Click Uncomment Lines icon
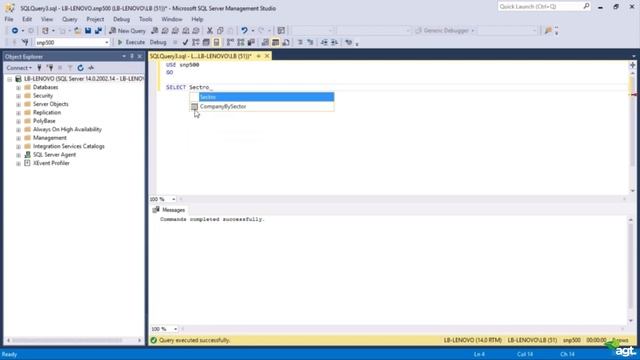This screenshot has height=360, width=640. point(310,42)
